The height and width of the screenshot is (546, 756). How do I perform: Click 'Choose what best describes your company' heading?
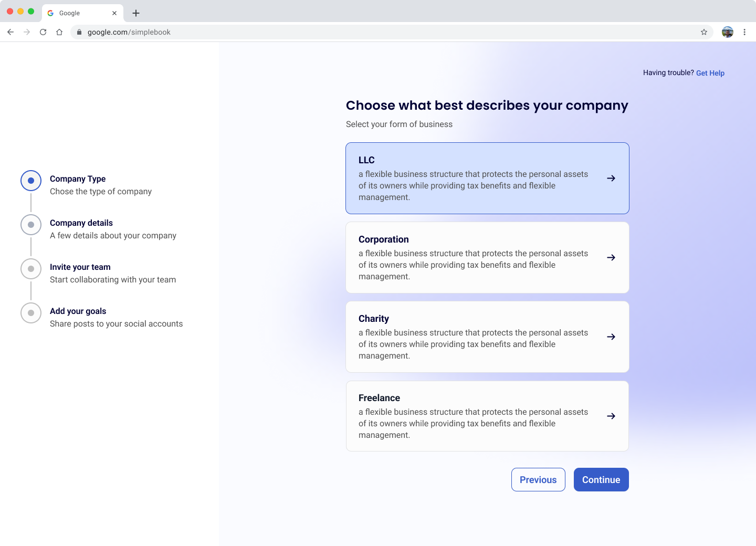[487, 106]
